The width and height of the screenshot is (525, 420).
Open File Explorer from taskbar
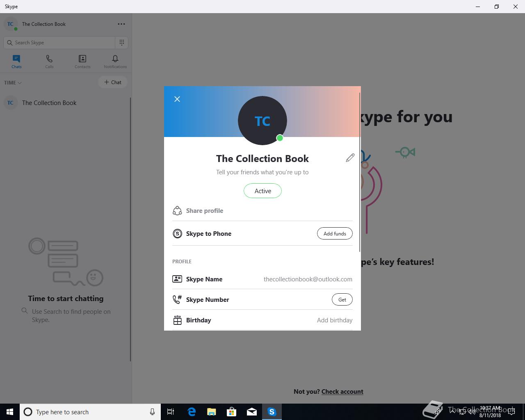[212, 412]
